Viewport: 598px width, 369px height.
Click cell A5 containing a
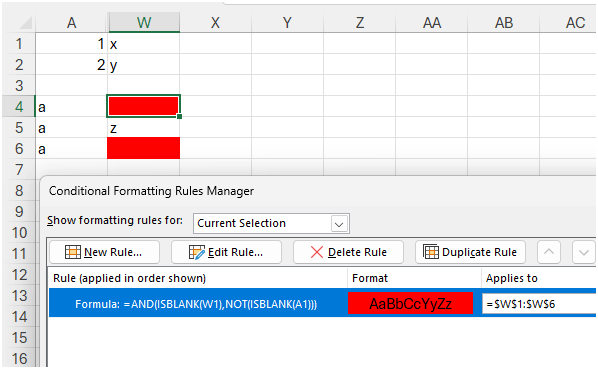(x=72, y=127)
